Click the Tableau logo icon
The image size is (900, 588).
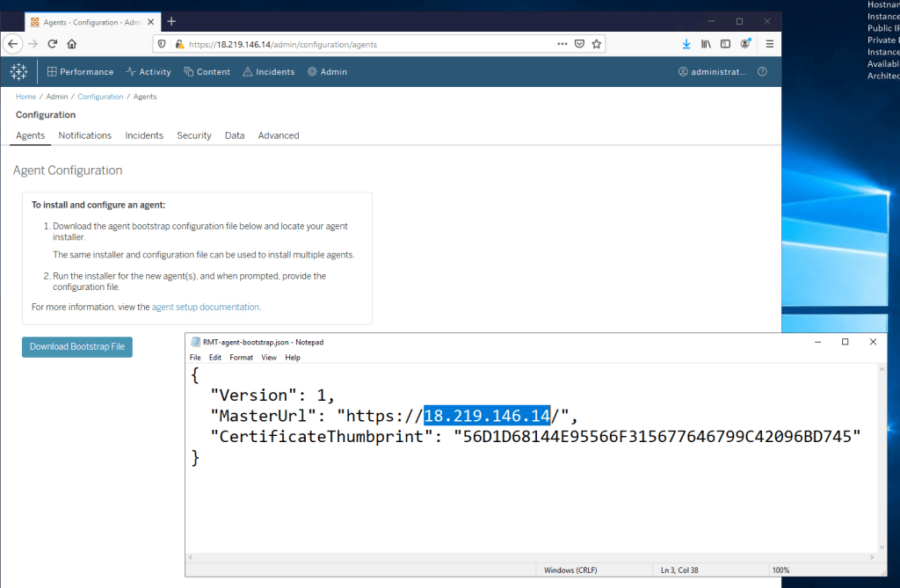(18, 72)
